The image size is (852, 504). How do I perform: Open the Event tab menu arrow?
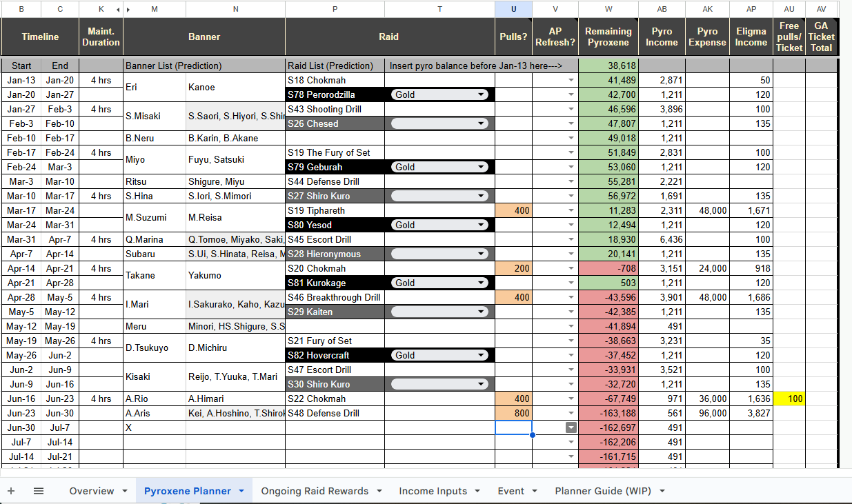point(535,491)
